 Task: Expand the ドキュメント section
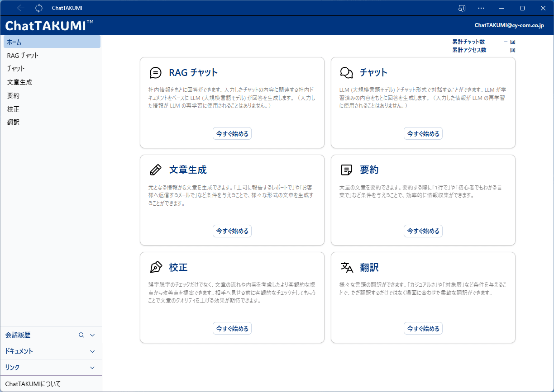pos(92,351)
